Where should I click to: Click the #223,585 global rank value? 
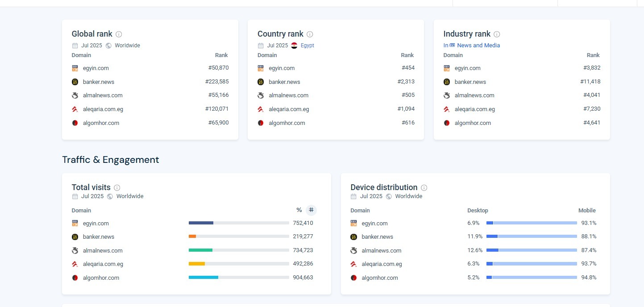(217, 82)
